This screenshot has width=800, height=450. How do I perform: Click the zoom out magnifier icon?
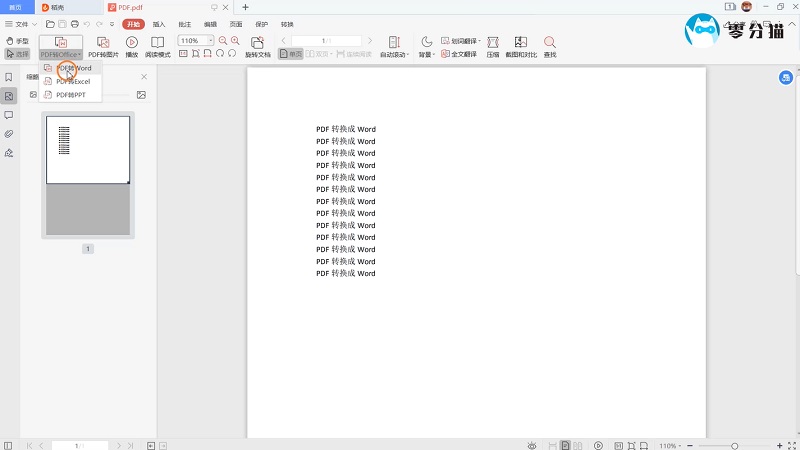pyautogui.click(x=223, y=40)
